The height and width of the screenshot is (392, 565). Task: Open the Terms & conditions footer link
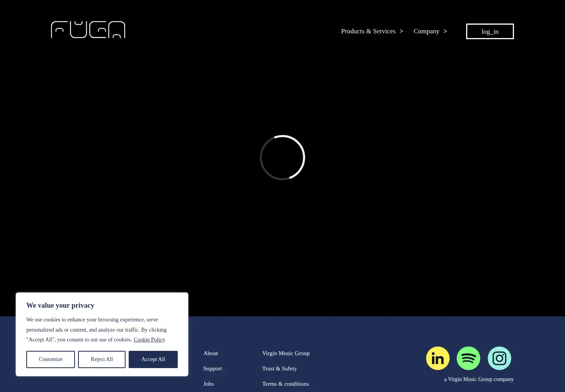pos(286,384)
